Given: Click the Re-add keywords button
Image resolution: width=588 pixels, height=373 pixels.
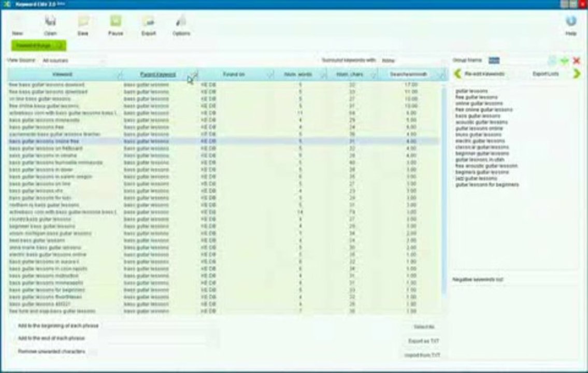Looking at the screenshot, I should click(x=484, y=74).
